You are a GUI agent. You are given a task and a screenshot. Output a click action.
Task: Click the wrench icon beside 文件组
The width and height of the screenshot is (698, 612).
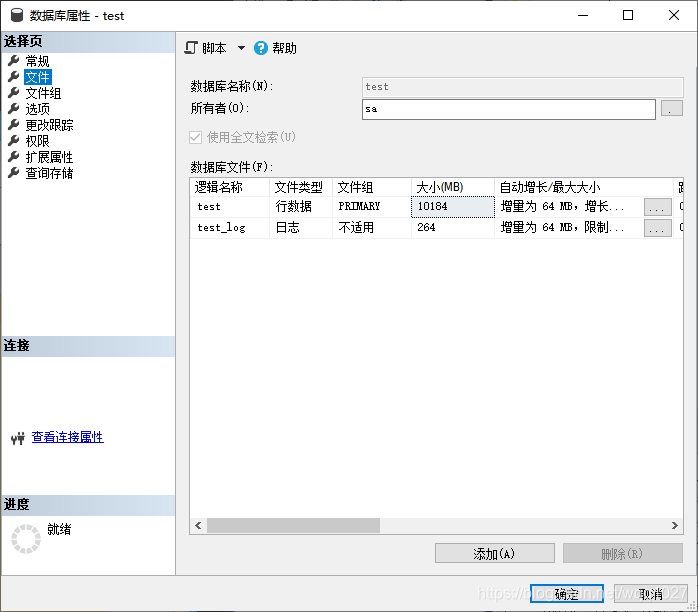pos(14,92)
